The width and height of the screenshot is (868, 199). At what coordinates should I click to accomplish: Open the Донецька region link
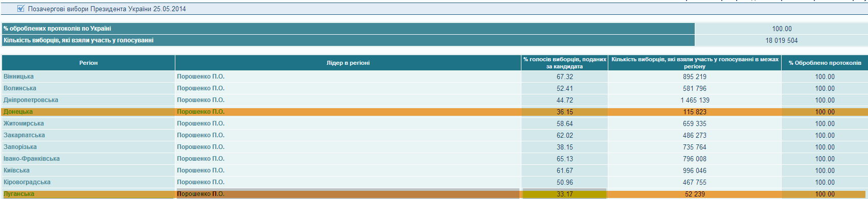coord(18,112)
